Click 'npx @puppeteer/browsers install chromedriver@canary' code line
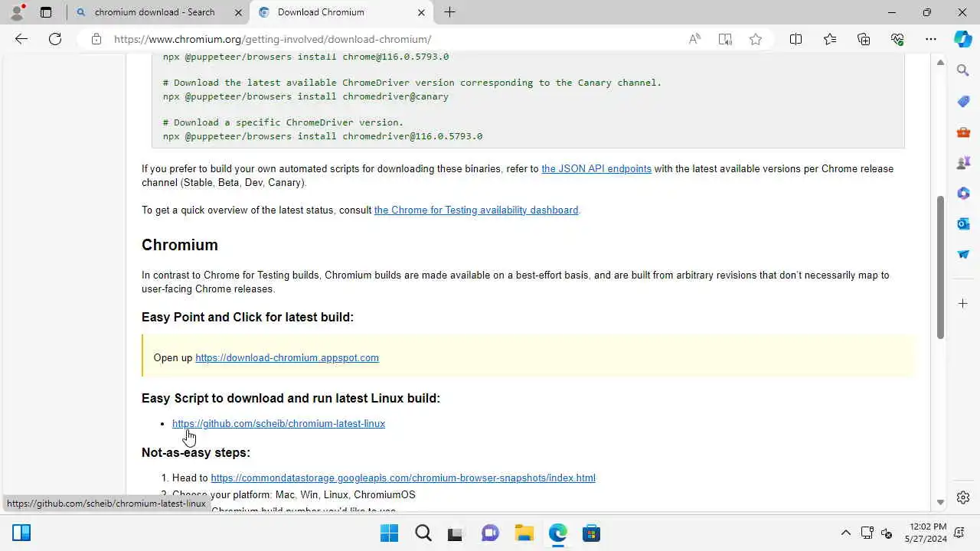980x551 pixels. [x=305, y=96]
